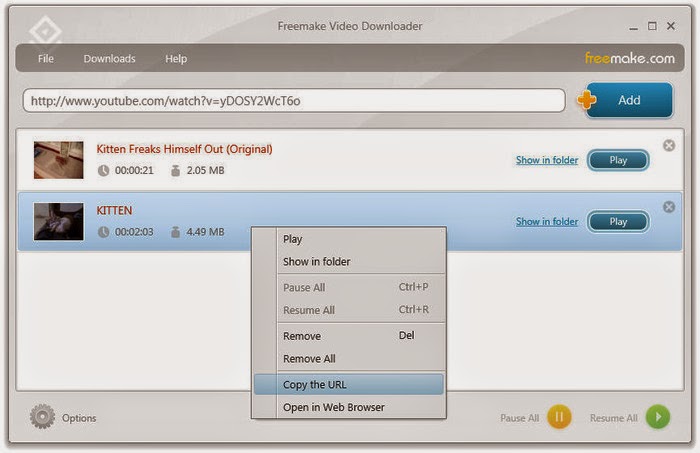Click clock icon next to 00:02:03
The height and width of the screenshot is (453, 700).
(104, 232)
